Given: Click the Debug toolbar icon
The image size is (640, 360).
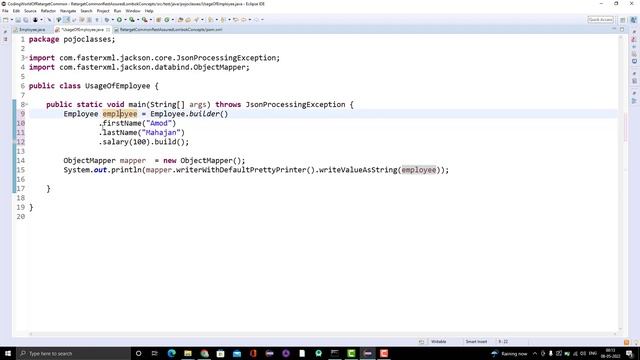Looking at the screenshot, I should 107,20.
